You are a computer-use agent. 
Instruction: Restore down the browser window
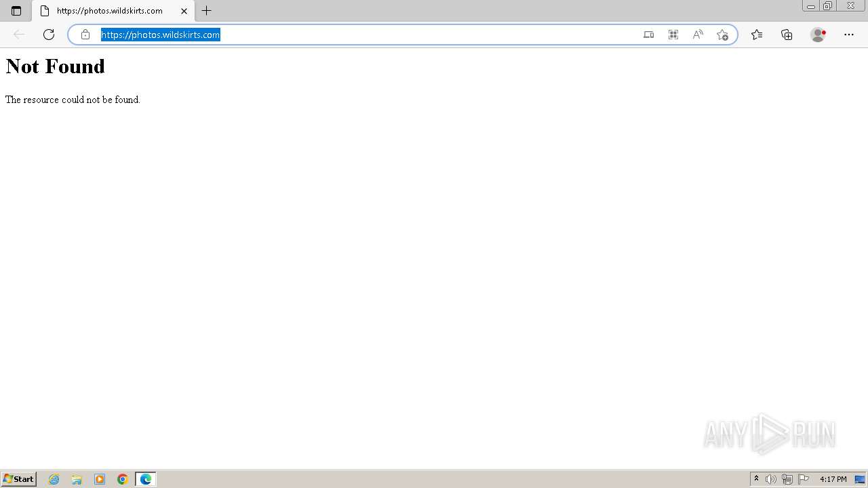coord(828,6)
